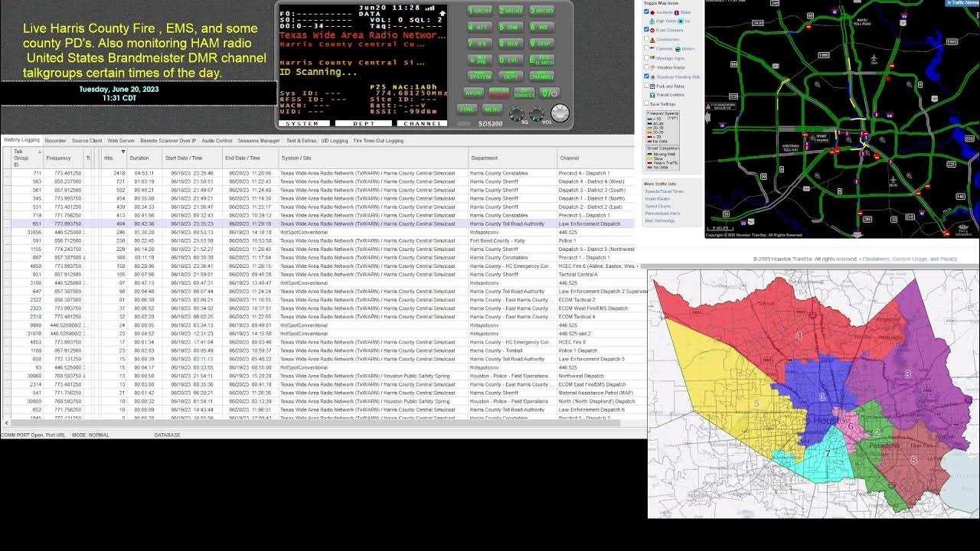
Task: Click the green CHANNEL key on the keypad
Action: [x=542, y=77]
